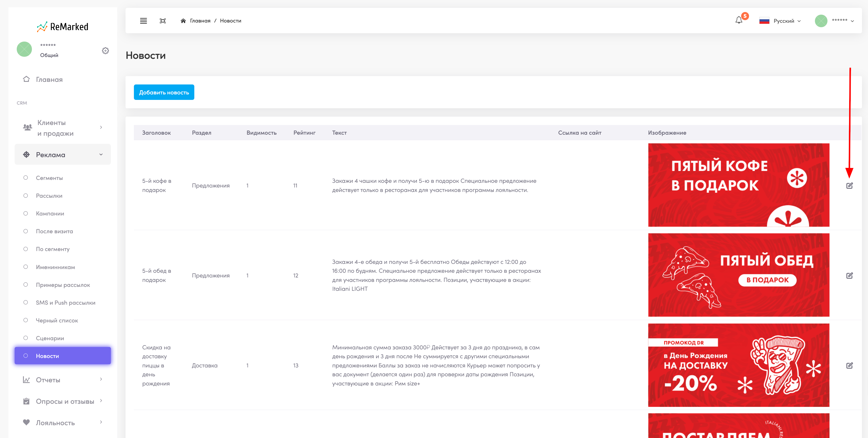868x438 pixels.
Task: Open Именинникам menu item
Action: [55, 267]
